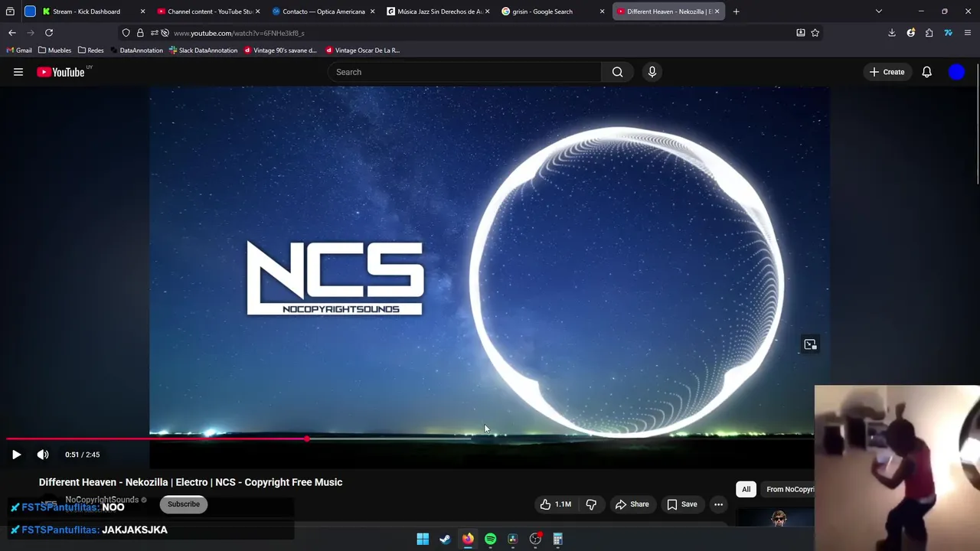Open the list all tabs dropdown
Screen dimensions: 980x551
[878, 11]
